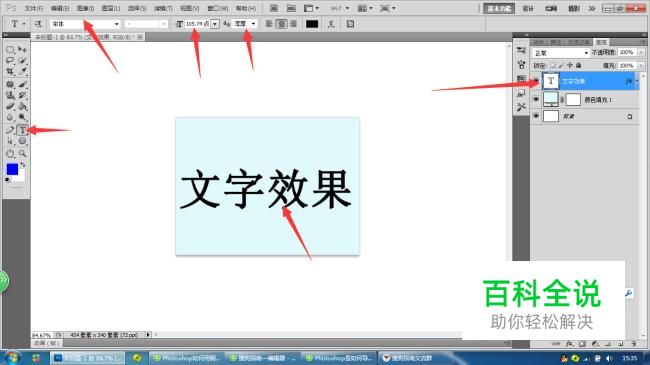Toggle lock transparent pixels
The height and width of the screenshot is (365, 650).
click(x=553, y=66)
